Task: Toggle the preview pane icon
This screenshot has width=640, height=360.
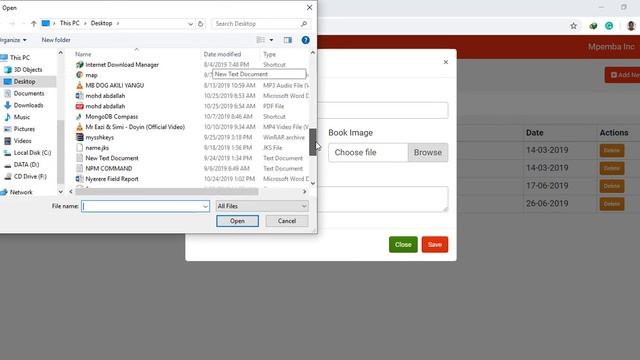Action: [288, 40]
